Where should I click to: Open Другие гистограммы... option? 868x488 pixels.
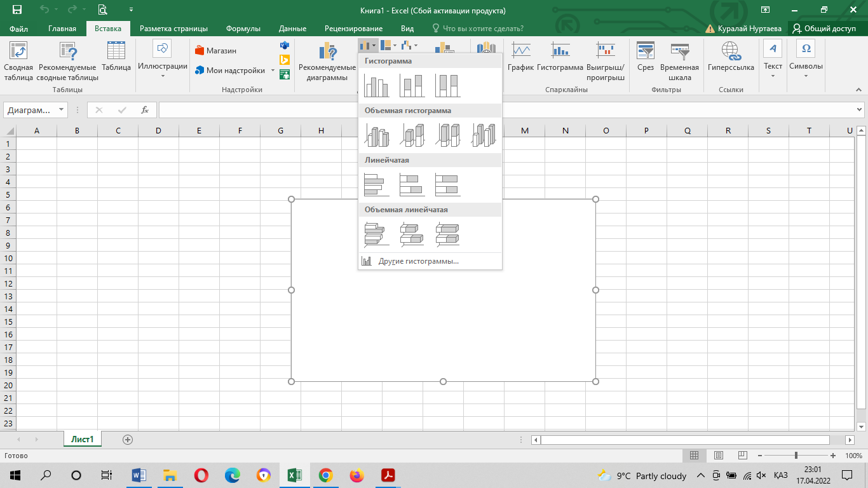[x=430, y=261]
